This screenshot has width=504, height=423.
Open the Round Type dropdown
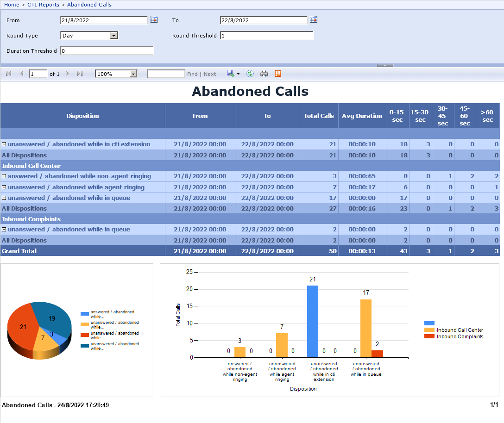click(x=113, y=35)
